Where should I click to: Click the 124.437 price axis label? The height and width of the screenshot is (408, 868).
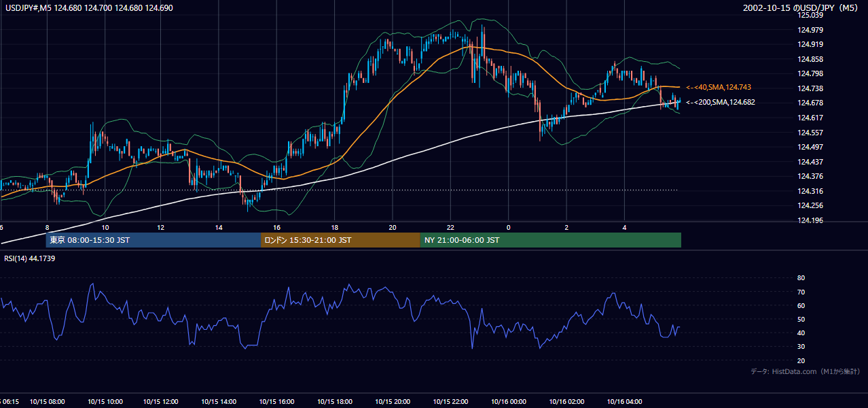click(x=812, y=162)
